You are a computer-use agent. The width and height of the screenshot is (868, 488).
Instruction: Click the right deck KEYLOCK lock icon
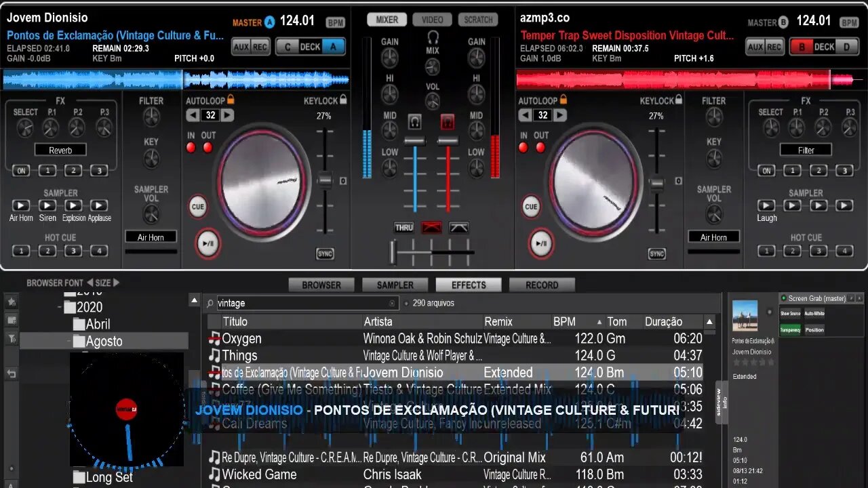[679, 100]
